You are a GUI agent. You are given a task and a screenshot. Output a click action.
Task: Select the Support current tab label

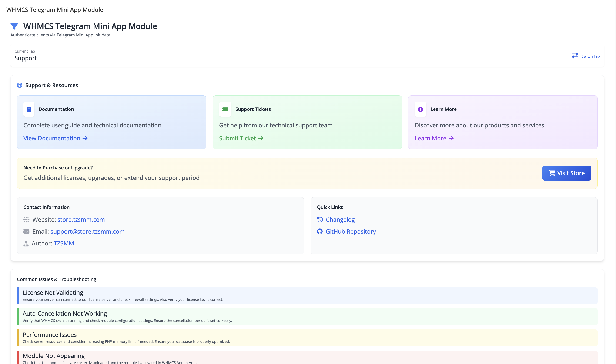(x=26, y=58)
